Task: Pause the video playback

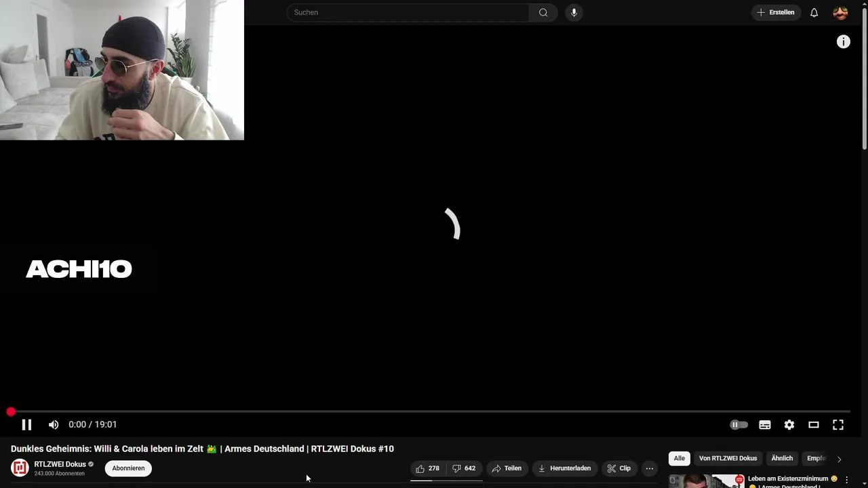Action: point(26,424)
